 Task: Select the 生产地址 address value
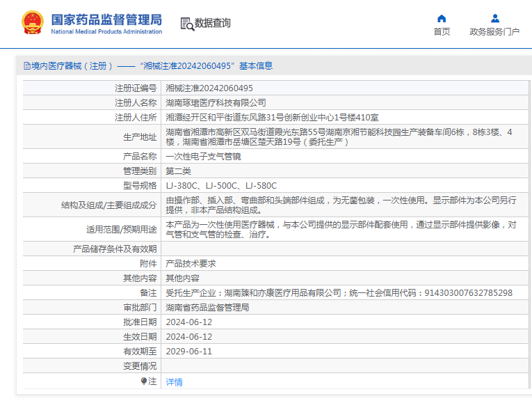click(339, 137)
